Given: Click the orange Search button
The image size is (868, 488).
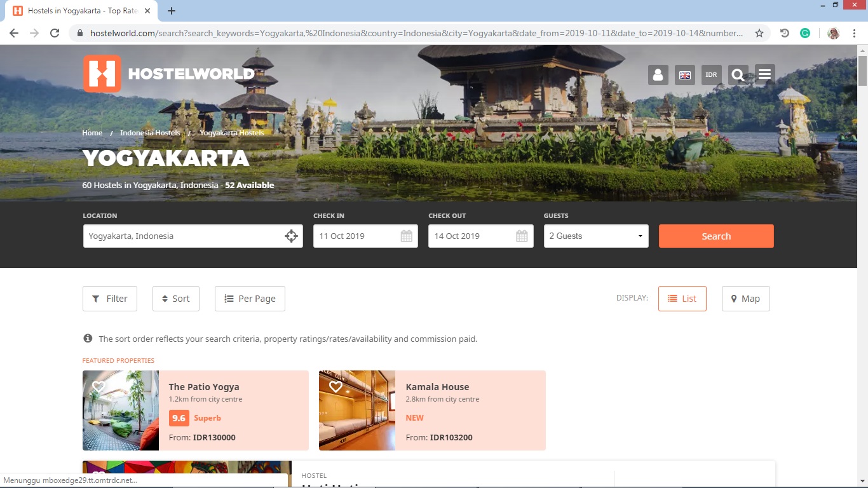Looking at the screenshot, I should [x=716, y=236].
